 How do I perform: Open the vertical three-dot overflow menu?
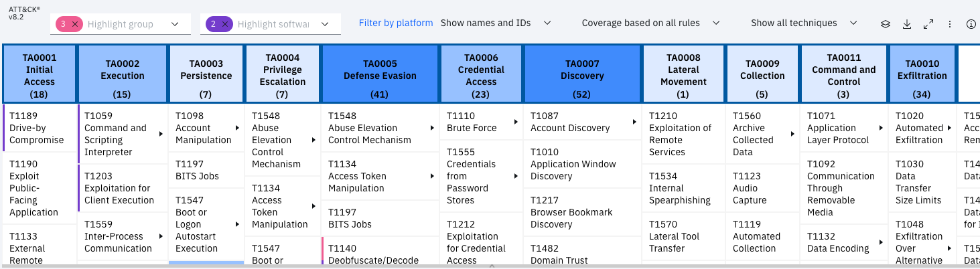[950, 23]
